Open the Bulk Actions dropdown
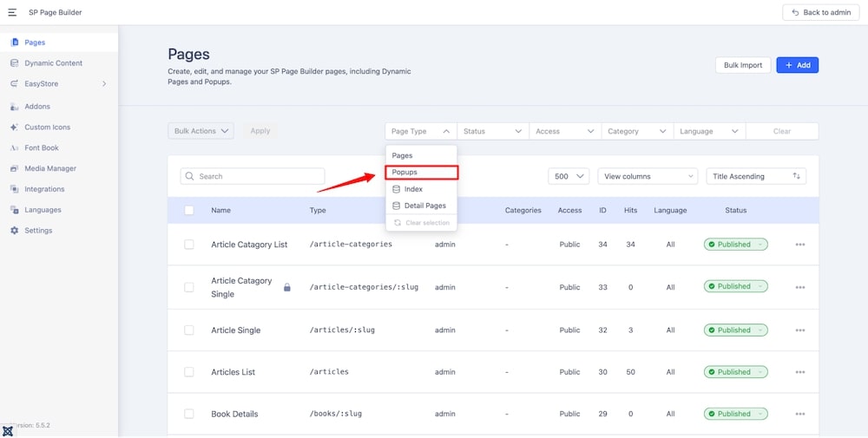This screenshot has height=438, width=868. point(201,131)
